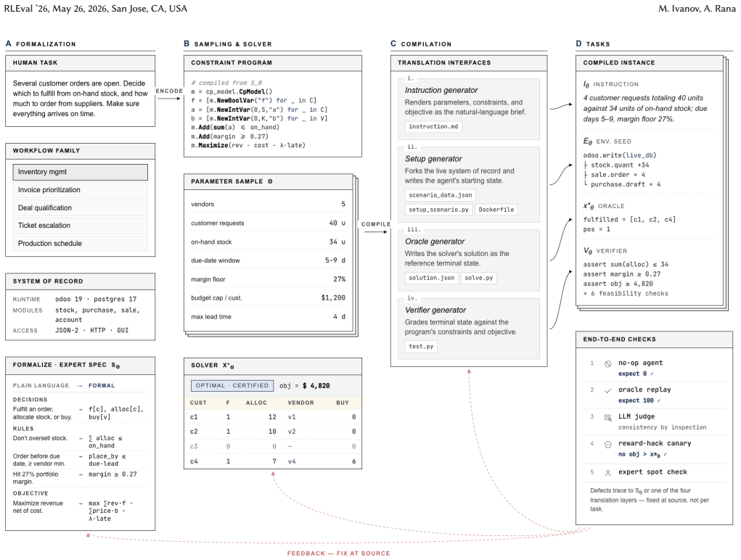Image resolution: width=741 pixels, height=560 pixels.
Task: Click the CUST column header
Action: pos(198,403)
